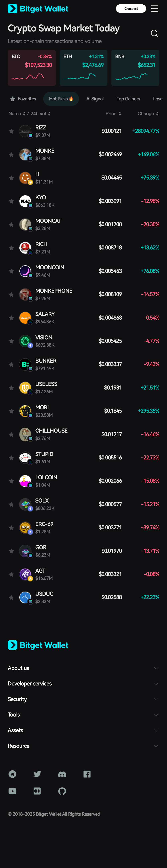Open the hamburger menu icon
167x868 pixels.
[x=155, y=9]
